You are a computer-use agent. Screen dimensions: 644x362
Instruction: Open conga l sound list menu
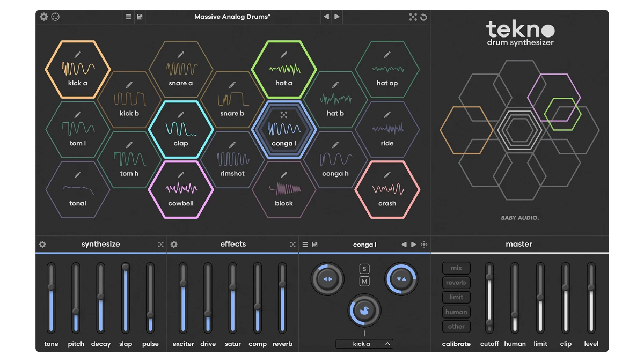coord(305,245)
